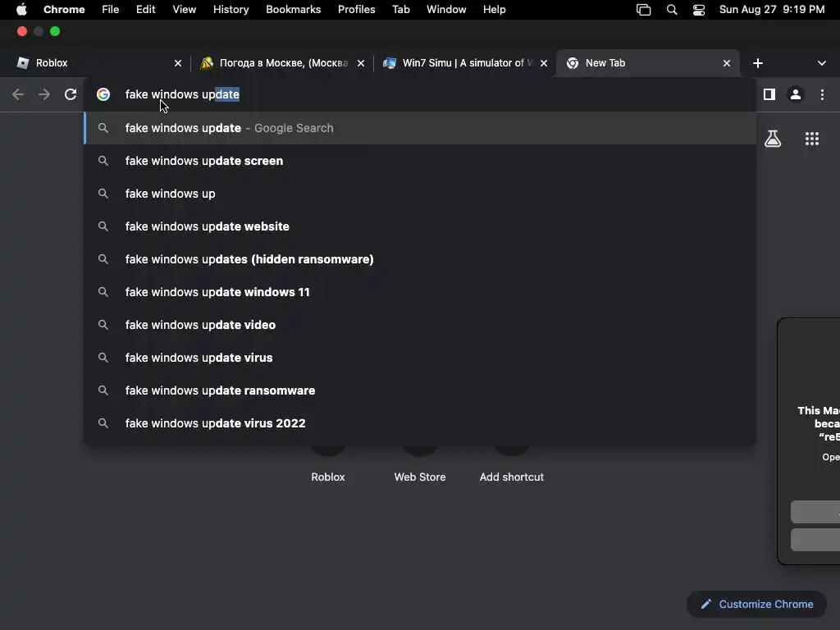This screenshot has height=630, width=840.
Task: Choose 'fake windows updates (hidden ransomware)' suggestion
Action: coord(420,259)
